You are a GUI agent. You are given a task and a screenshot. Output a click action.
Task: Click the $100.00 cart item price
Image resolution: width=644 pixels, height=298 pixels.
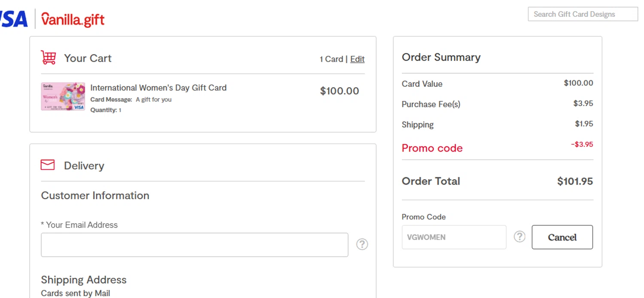tap(339, 91)
